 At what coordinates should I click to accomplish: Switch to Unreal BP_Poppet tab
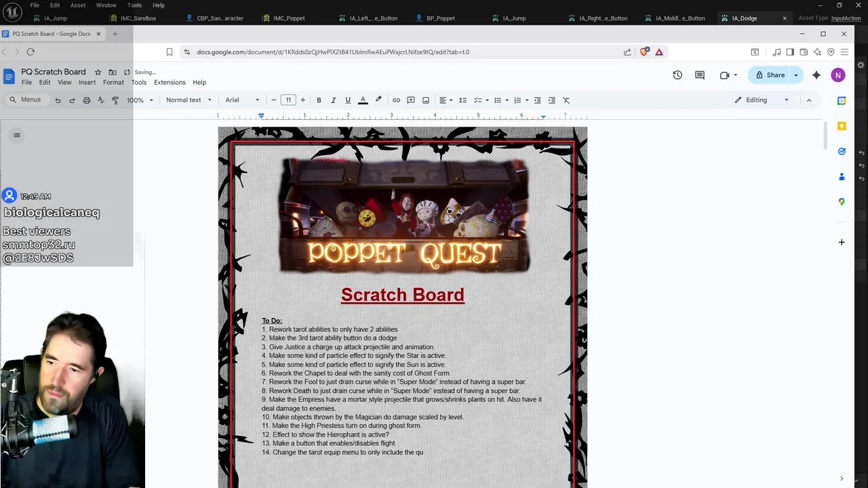click(x=441, y=18)
